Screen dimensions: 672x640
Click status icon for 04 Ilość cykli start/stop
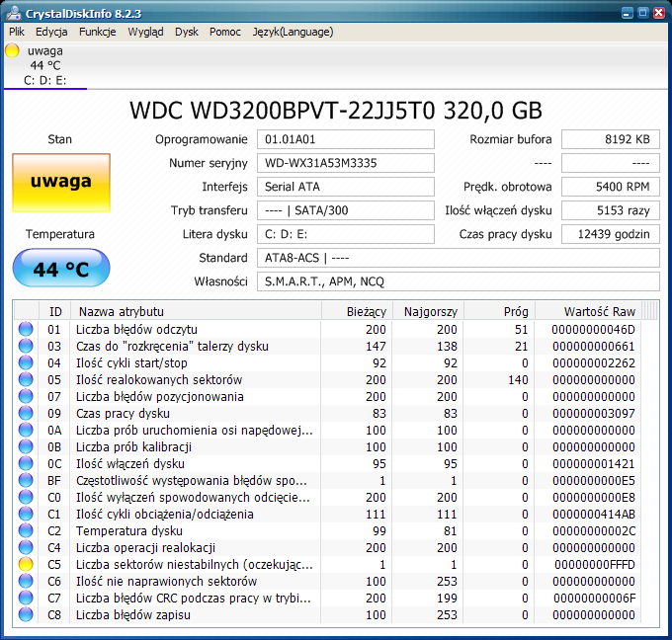pyautogui.click(x=26, y=362)
